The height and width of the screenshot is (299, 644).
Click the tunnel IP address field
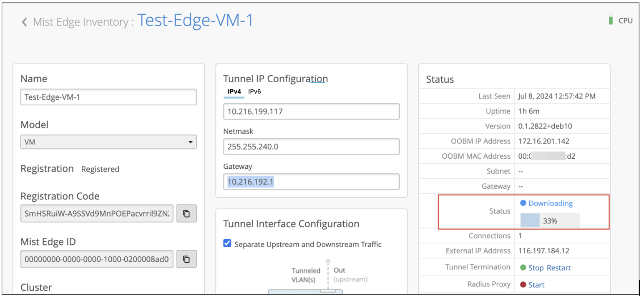311,111
